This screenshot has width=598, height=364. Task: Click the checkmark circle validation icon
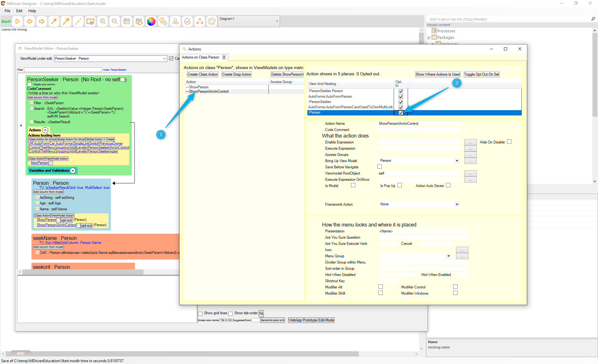[x=187, y=21]
